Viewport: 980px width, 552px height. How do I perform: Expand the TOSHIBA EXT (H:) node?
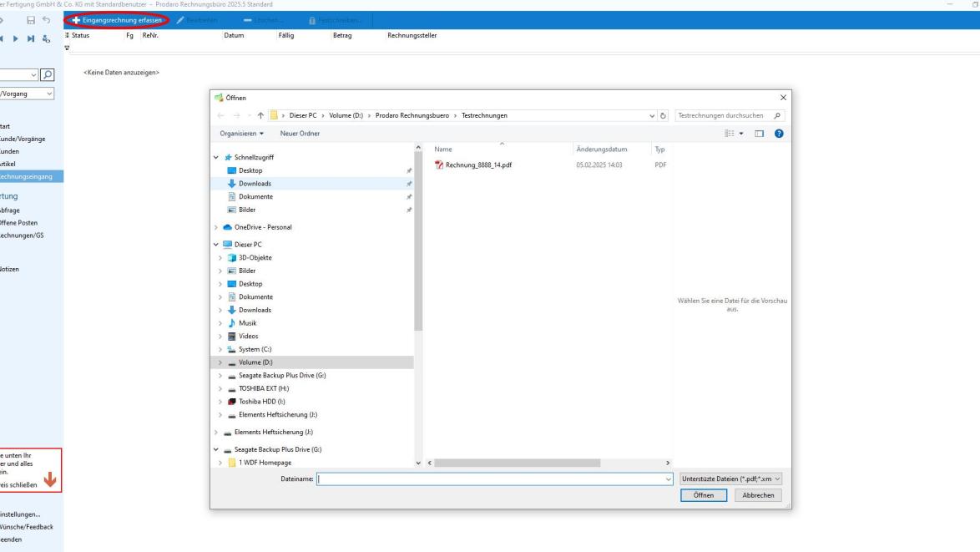point(220,389)
